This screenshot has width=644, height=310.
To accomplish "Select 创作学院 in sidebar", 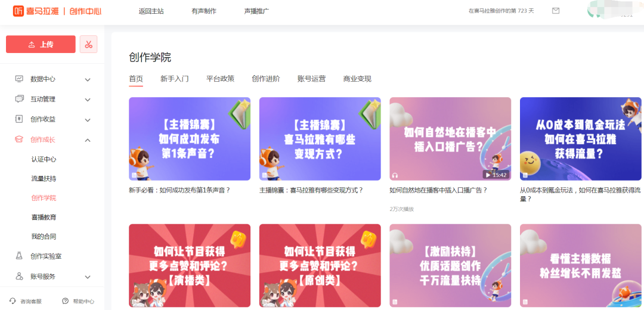I will 44,198.
